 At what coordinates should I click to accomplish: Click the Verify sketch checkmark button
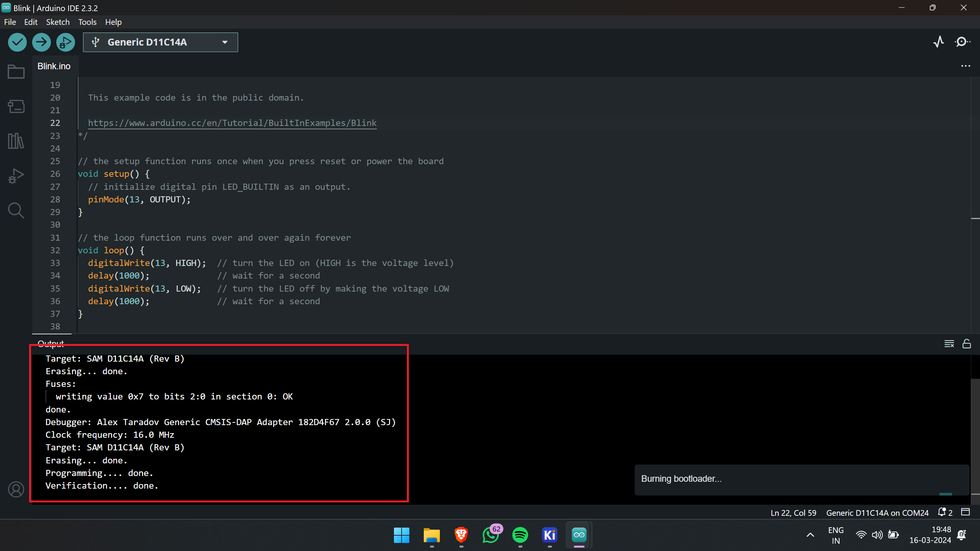point(17,42)
